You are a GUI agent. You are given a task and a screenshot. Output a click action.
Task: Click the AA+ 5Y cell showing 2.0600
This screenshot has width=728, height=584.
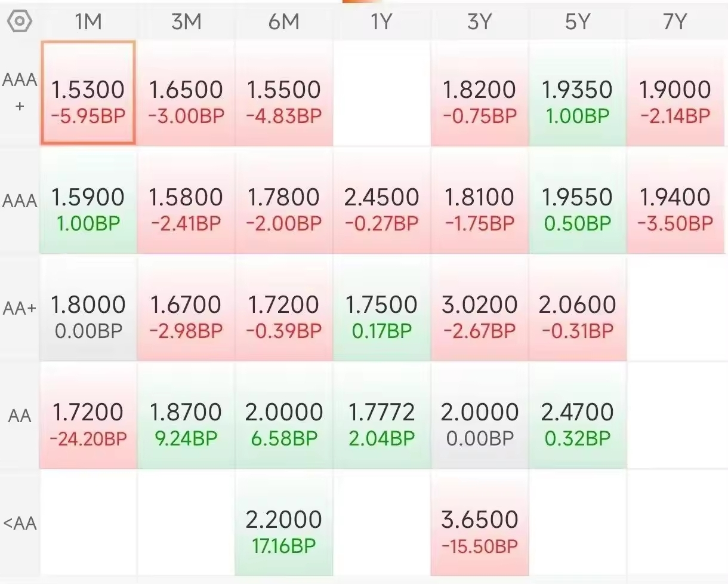click(x=578, y=308)
